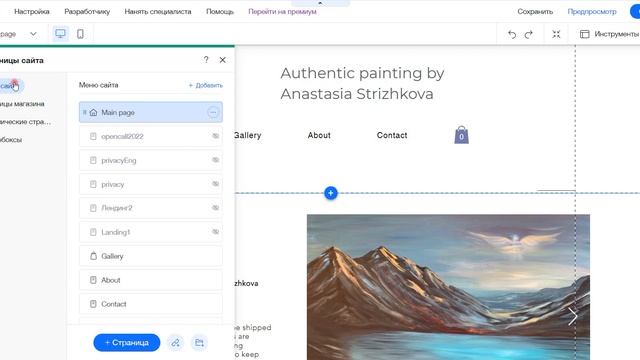Click the undo arrow icon
The height and width of the screenshot is (360, 640).
[512, 34]
